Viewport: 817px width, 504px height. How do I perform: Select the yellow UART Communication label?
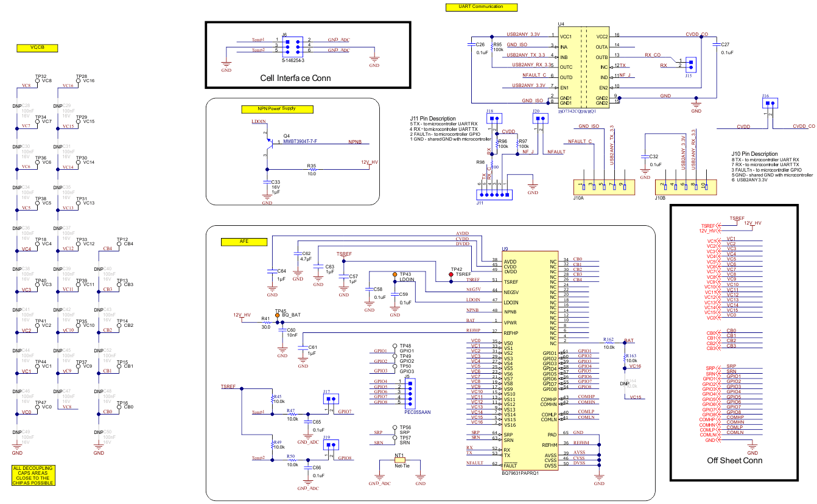click(x=480, y=7)
